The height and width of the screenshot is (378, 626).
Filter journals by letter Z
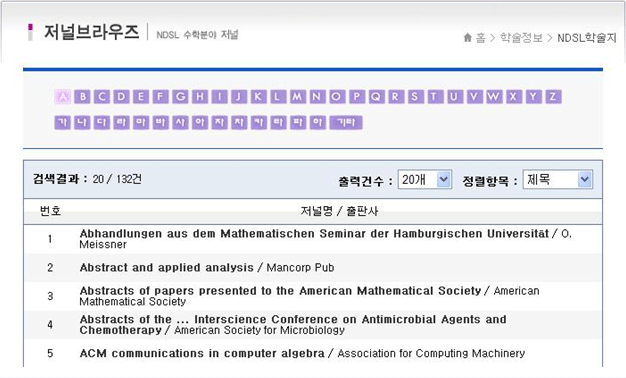tap(553, 97)
